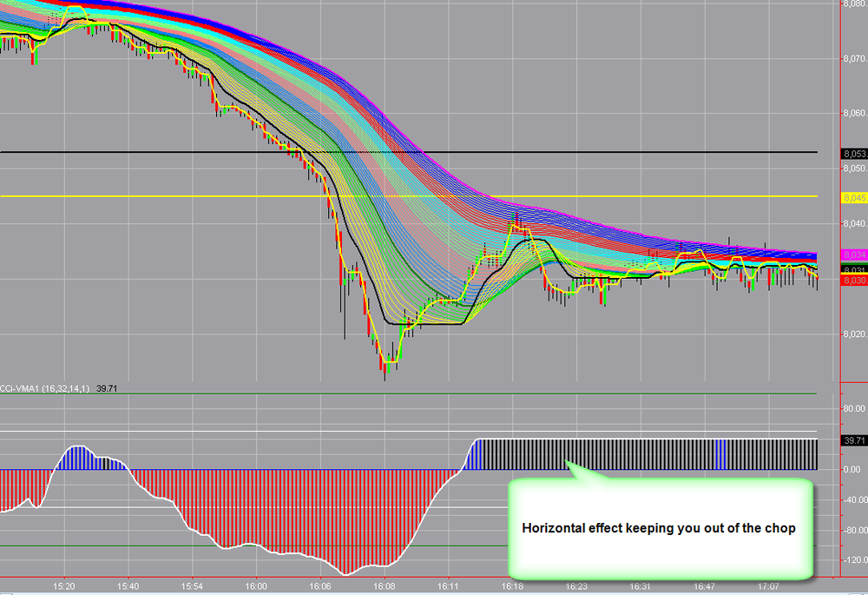
Task: Click the CCi-VMA1 (16,32,14,1) indicator label
Action: pyautogui.click(x=44, y=389)
